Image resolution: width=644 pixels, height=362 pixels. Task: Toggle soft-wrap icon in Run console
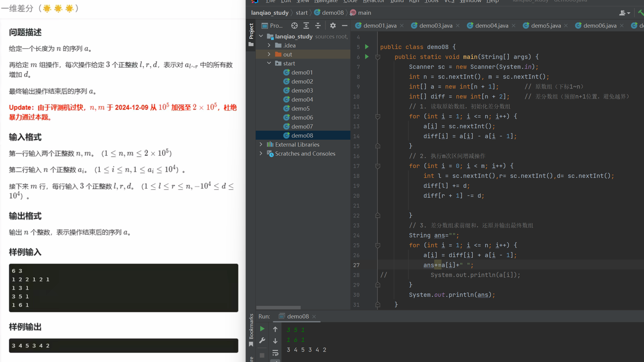click(x=275, y=353)
